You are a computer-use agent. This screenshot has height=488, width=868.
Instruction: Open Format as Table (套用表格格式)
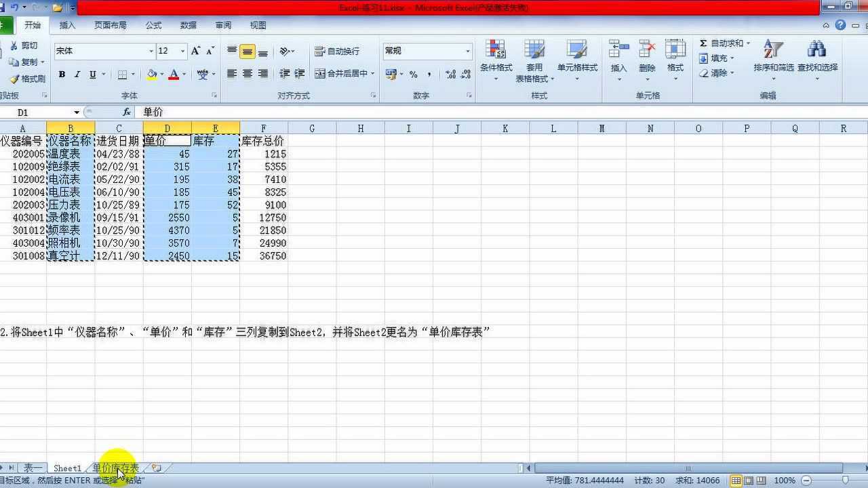tap(535, 61)
